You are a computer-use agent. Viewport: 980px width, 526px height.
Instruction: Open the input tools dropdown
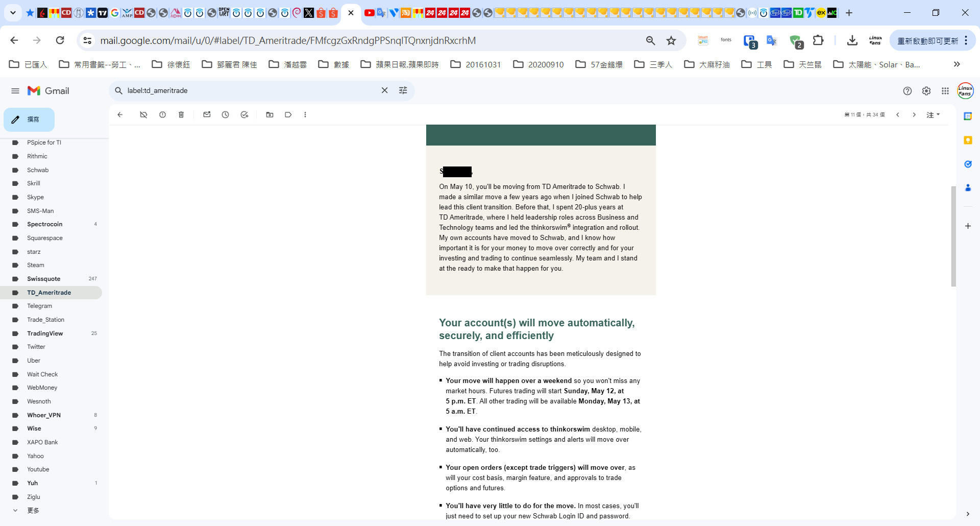point(933,115)
